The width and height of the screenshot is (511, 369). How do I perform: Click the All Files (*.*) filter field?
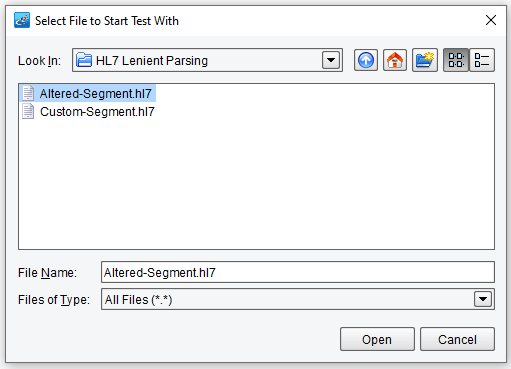[298, 299]
